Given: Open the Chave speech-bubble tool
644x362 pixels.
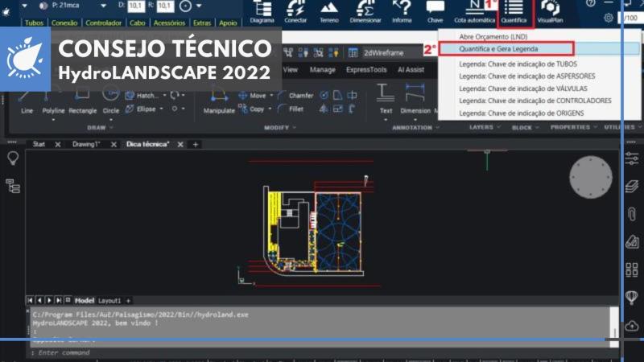Looking at the screenshot, I should tap(435, 12).
